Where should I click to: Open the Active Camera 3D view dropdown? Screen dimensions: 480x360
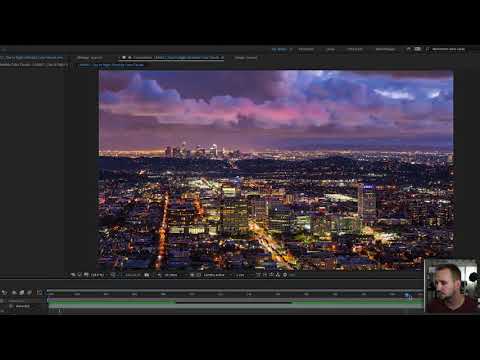[215, 275]
